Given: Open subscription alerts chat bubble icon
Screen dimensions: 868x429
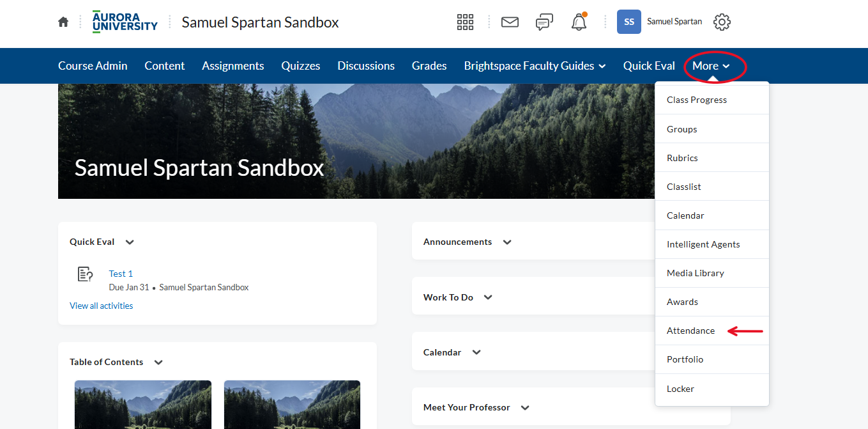Looking at the screenshot, I should 544,22.
